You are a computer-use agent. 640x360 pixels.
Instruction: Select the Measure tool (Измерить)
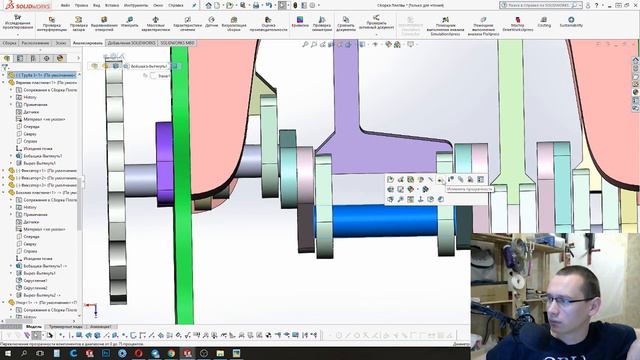(129, 22)
